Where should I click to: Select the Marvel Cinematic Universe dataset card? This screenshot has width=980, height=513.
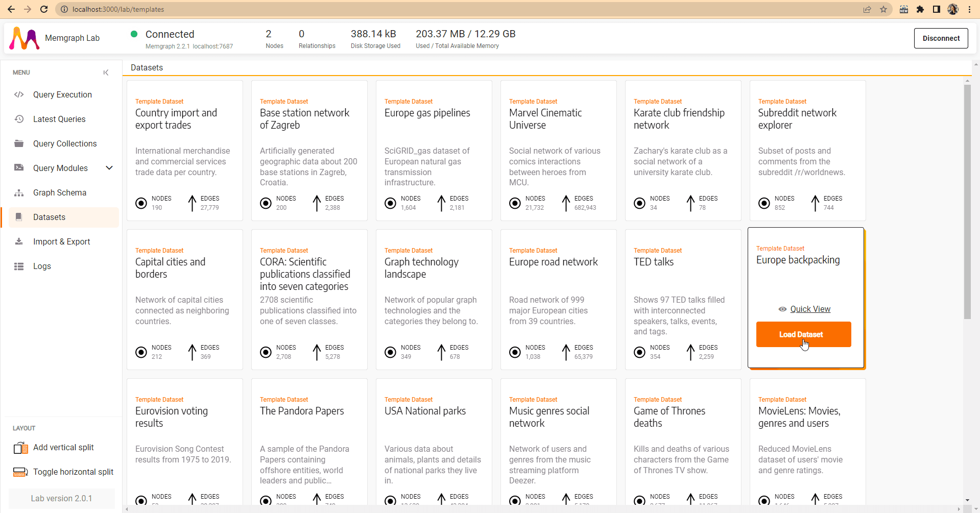558,151
